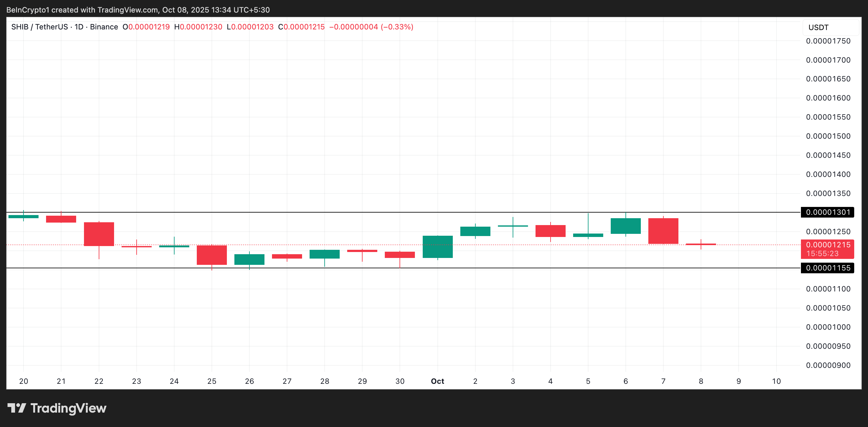Image resolution: width=868 pixels, height=427 pixels.
Task: Click the small red candle on October 8
Action: (x=701, y=244)
